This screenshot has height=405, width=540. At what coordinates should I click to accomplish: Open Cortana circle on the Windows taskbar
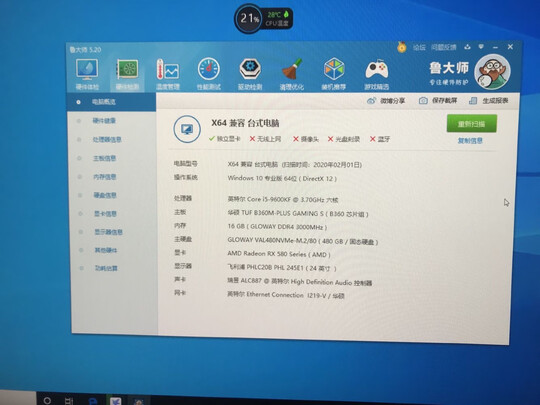[48, 400]
